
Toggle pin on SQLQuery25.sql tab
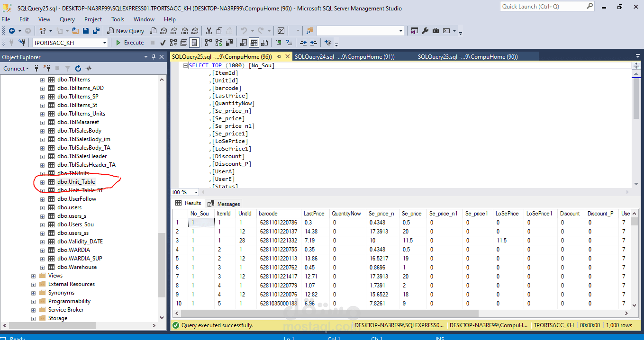pyautogui.click(x=279, y=57)
